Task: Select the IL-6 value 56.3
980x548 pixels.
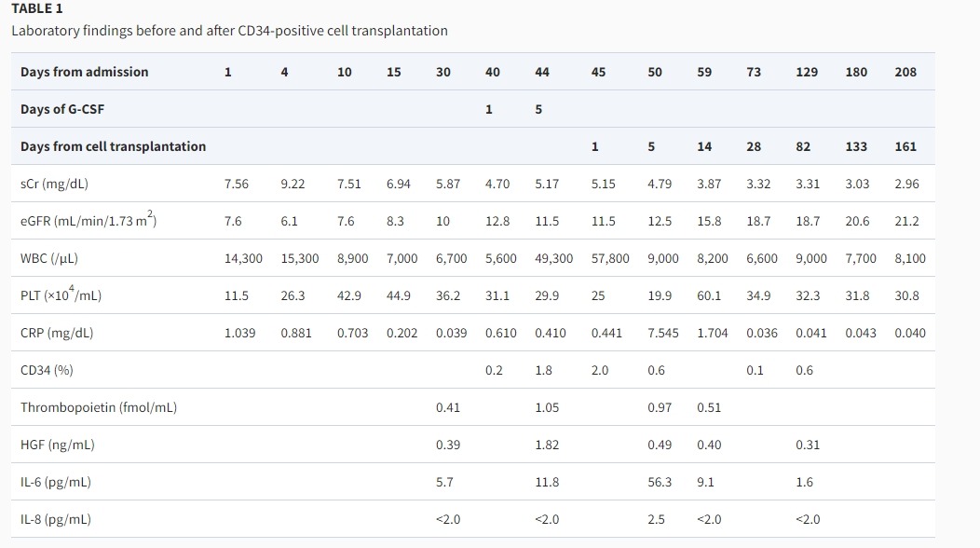Action: [660, 482]
